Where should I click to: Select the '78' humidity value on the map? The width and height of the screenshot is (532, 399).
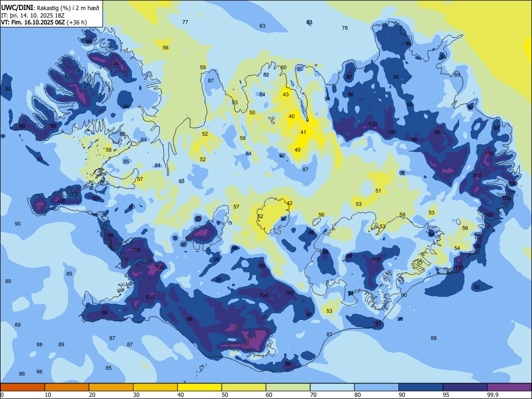345,28
